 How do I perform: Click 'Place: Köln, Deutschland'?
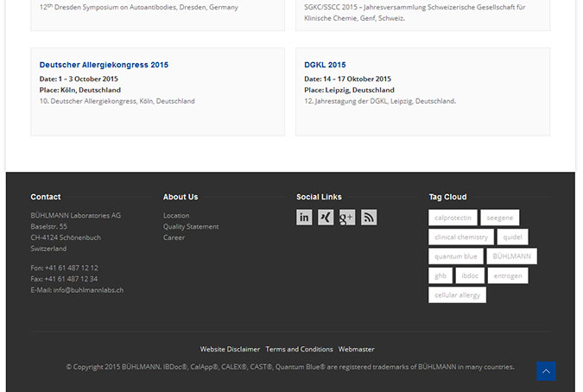80,90
